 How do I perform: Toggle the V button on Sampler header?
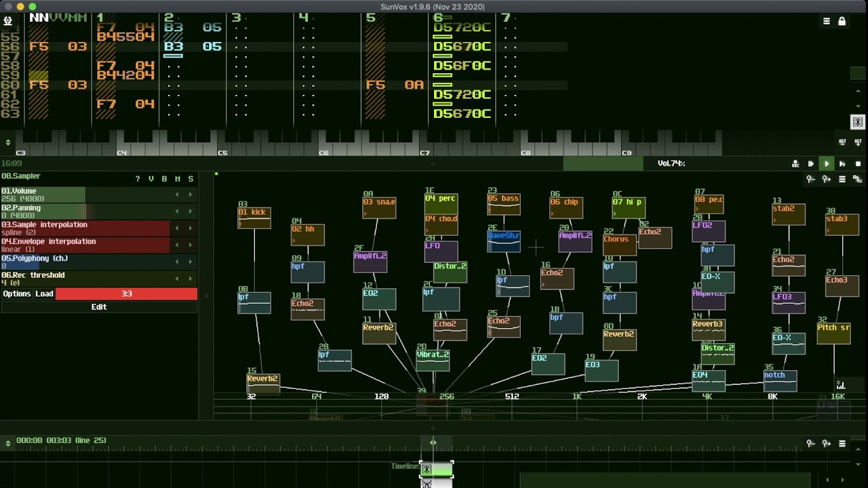tap(151, 179)
